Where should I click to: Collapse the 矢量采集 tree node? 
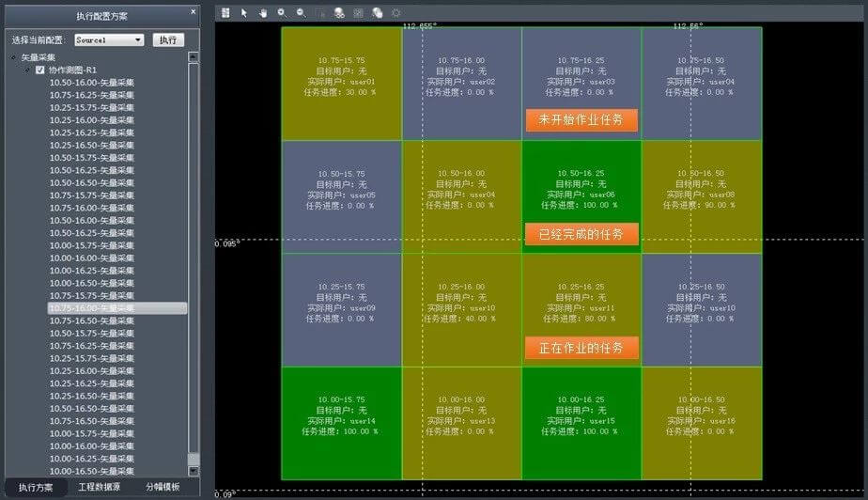point(13,58)
